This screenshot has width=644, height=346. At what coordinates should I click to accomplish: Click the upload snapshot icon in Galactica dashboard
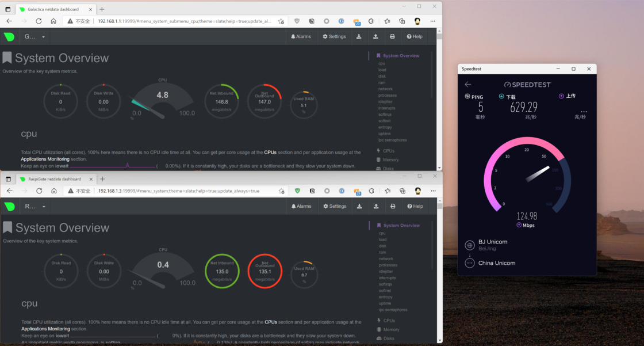pos(375,37)
